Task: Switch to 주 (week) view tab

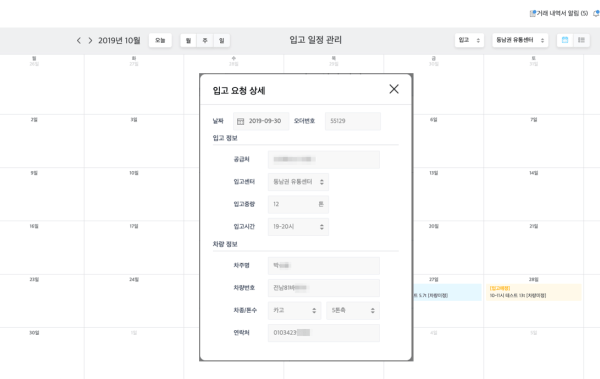Action: (205, 41)
